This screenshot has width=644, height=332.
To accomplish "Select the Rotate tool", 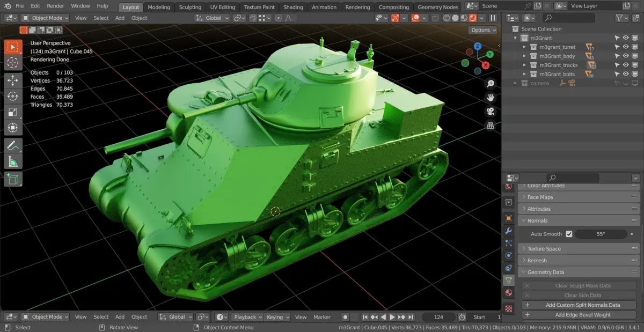I will pyautogui.click(x=13, y=97).
